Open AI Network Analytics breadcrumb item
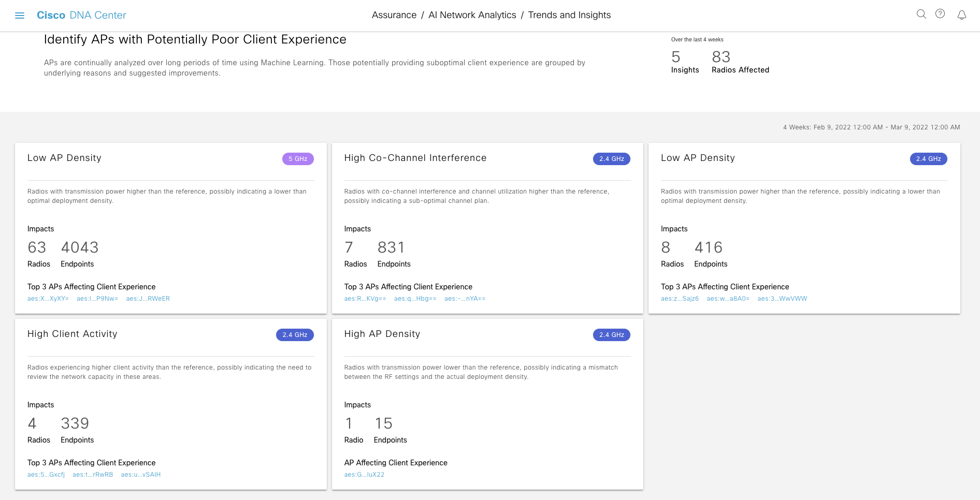This screenshot has width=980, height=500. click(472, 15)
